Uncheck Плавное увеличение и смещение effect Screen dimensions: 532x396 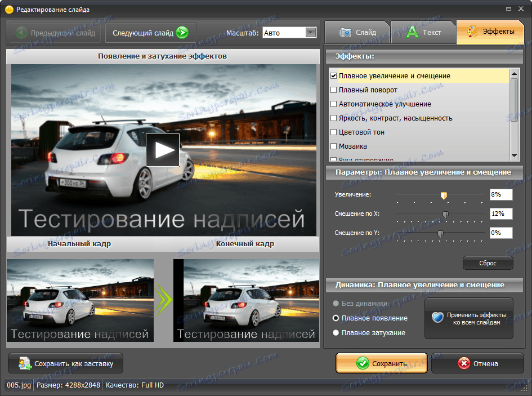pos(334,76)
